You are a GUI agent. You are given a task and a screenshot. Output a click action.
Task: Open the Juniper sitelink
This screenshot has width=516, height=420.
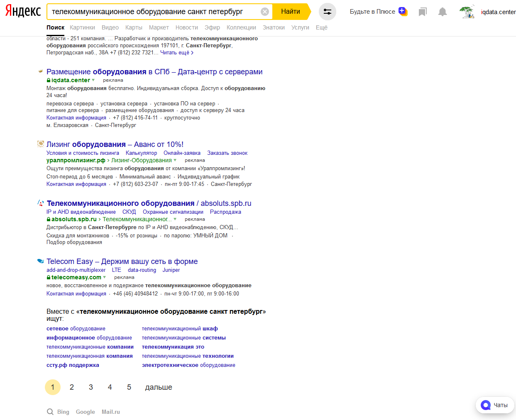[x=171, y=270]
